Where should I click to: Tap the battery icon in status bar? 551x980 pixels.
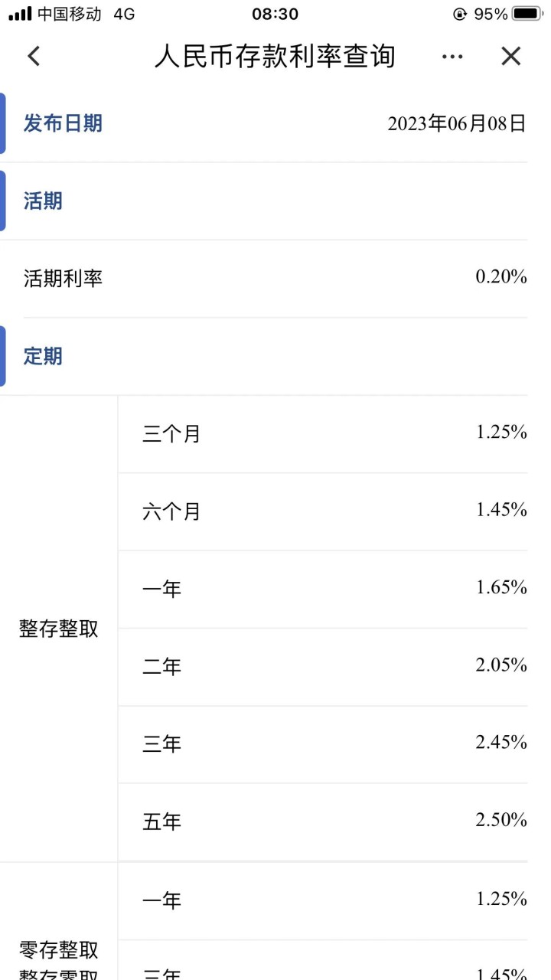tap(527, 14)
